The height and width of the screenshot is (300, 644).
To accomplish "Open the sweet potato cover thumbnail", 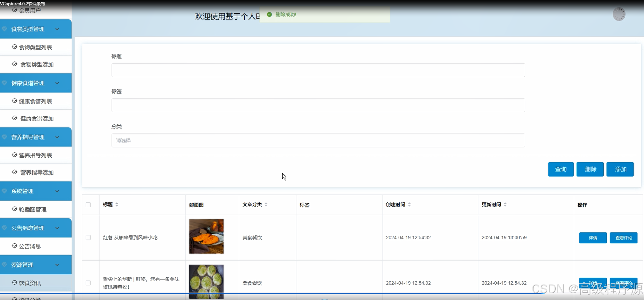I will point(206,236).
